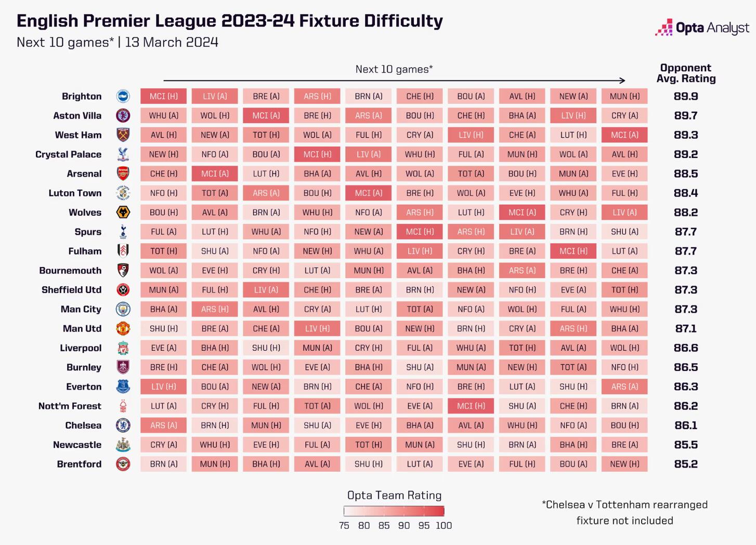Select the Wolves crest icon
This screenshot has height=545, width=756.
pyautogui.click(x=123, y=212)
